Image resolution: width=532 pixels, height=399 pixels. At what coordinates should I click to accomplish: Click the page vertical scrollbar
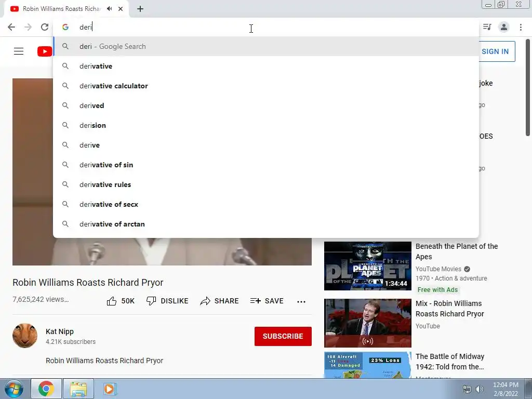point(528,88)
